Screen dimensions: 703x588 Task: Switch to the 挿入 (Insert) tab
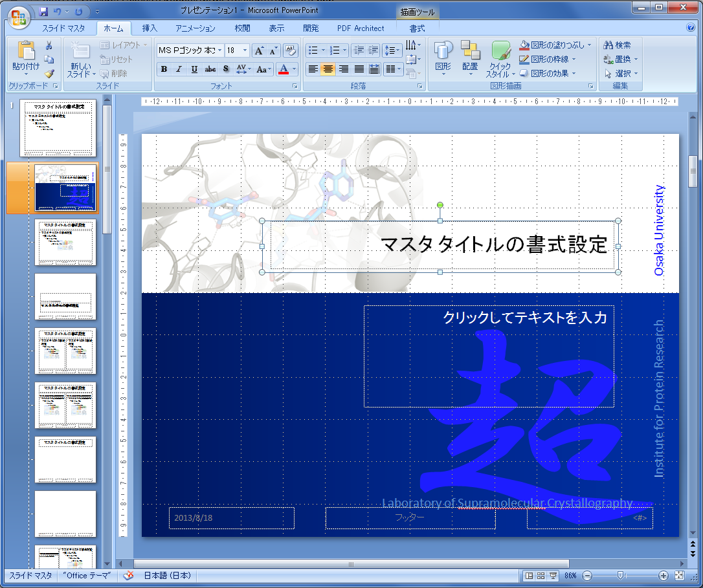point(150,28)
